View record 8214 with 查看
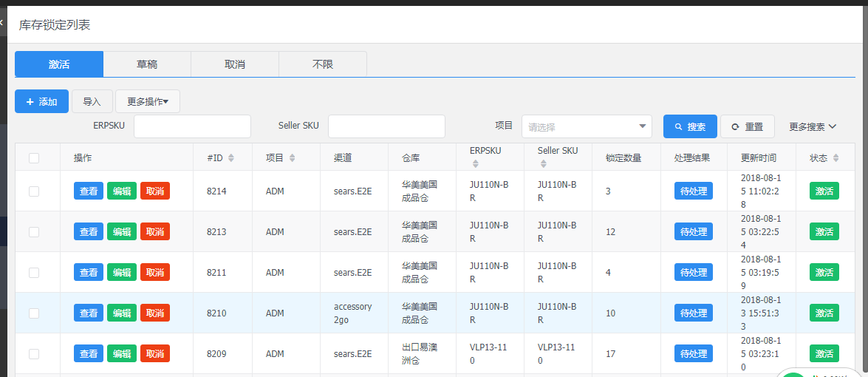The image size is (868, 377). point(89,191)
